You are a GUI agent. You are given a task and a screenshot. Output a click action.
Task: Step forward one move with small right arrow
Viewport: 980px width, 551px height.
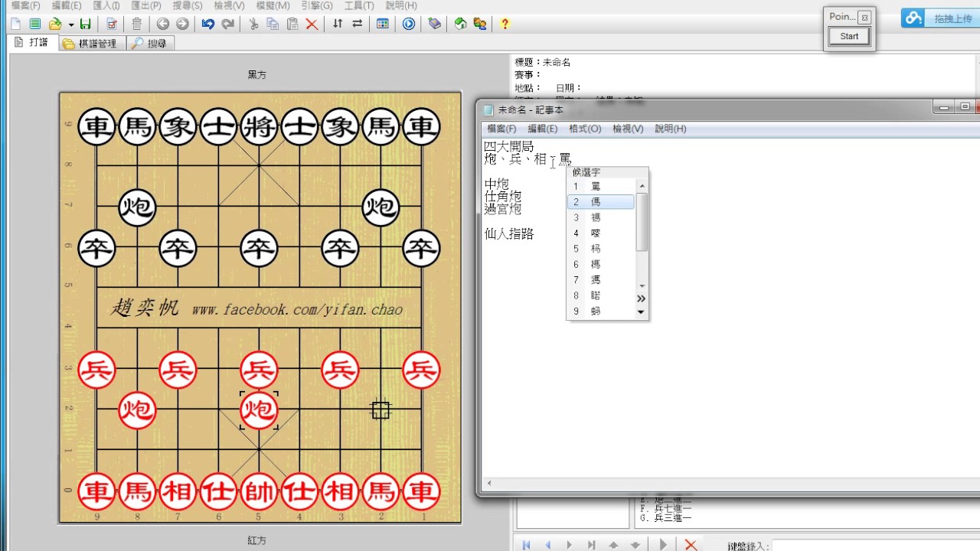(x=570, y=545)
